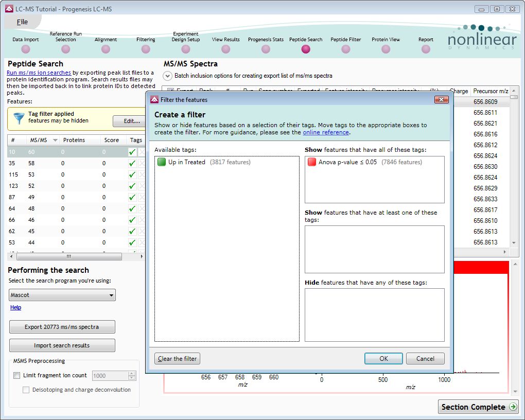Click the Show at least one tags box

pos(374,249)
